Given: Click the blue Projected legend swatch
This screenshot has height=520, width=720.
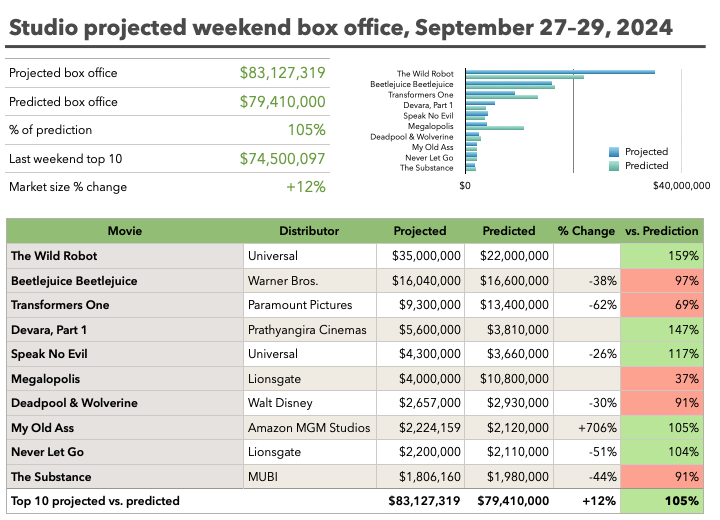Looking at the screenshot, I should [x=614, y=152].
